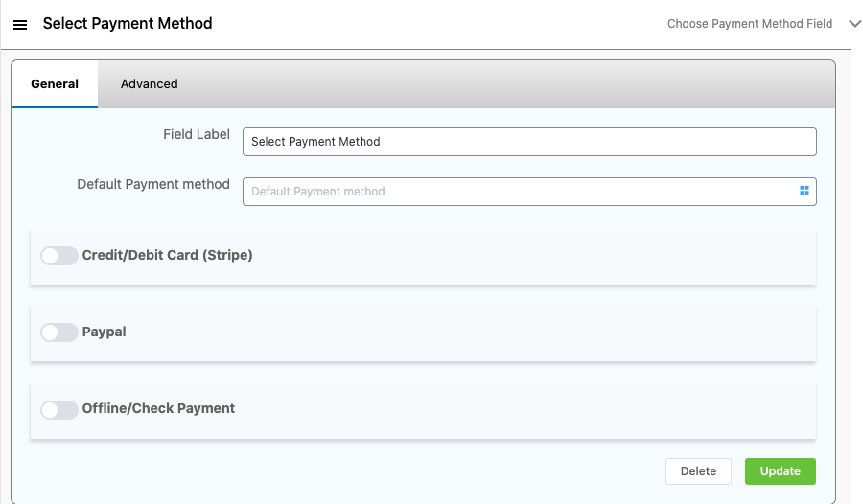Click the hamburger drag handle icon

[x=20, y=24]
